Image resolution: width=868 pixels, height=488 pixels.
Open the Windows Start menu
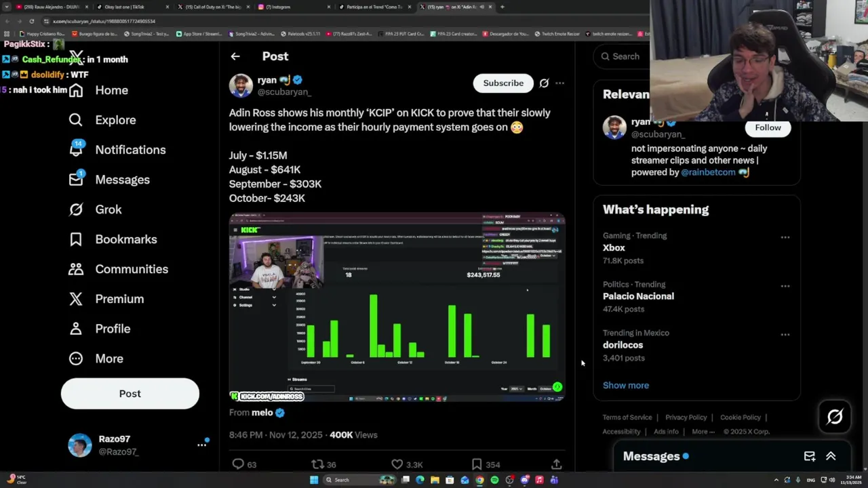pyautogui.click(x=313, y=480)
